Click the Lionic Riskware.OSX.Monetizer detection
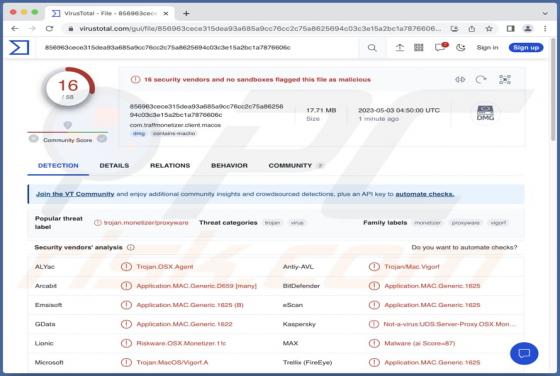560x376 pixels. (x=181, y=343)
